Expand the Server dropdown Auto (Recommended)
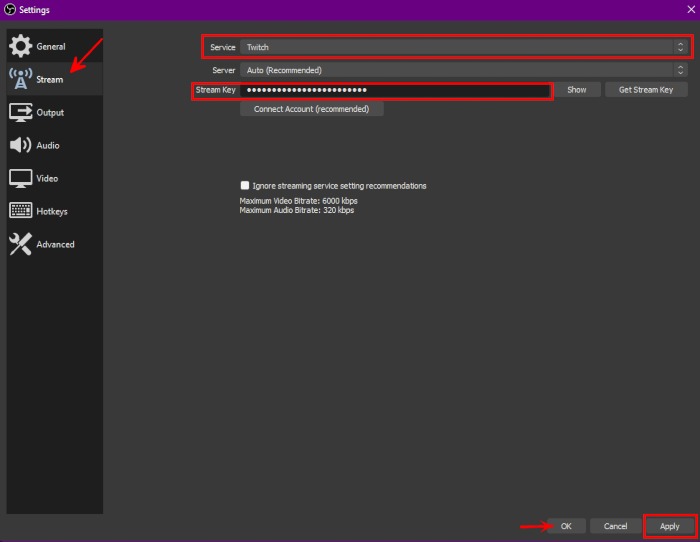The image size is (700, 542). click(x=464, y=70)
